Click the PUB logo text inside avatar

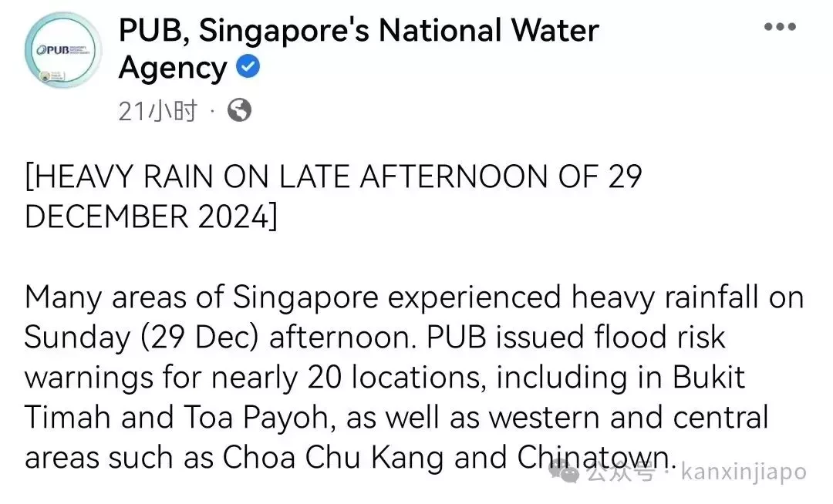[x=53, y=50]
